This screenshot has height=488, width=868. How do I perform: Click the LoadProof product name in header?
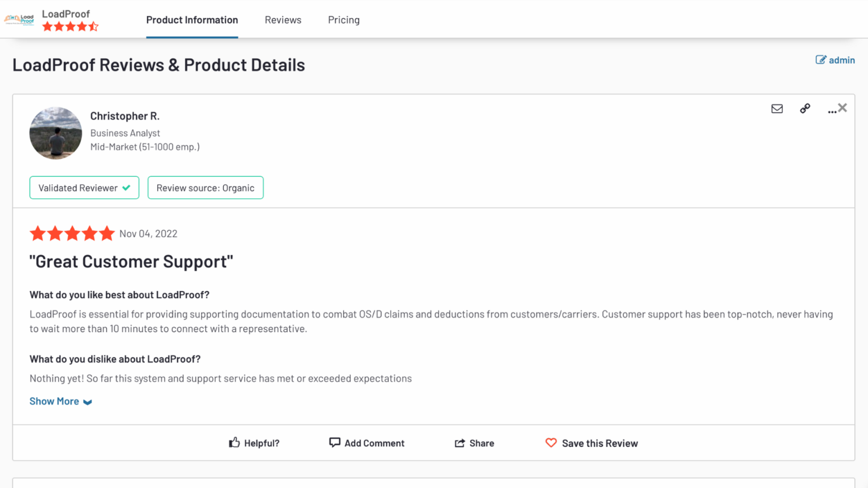click(66, 14)
